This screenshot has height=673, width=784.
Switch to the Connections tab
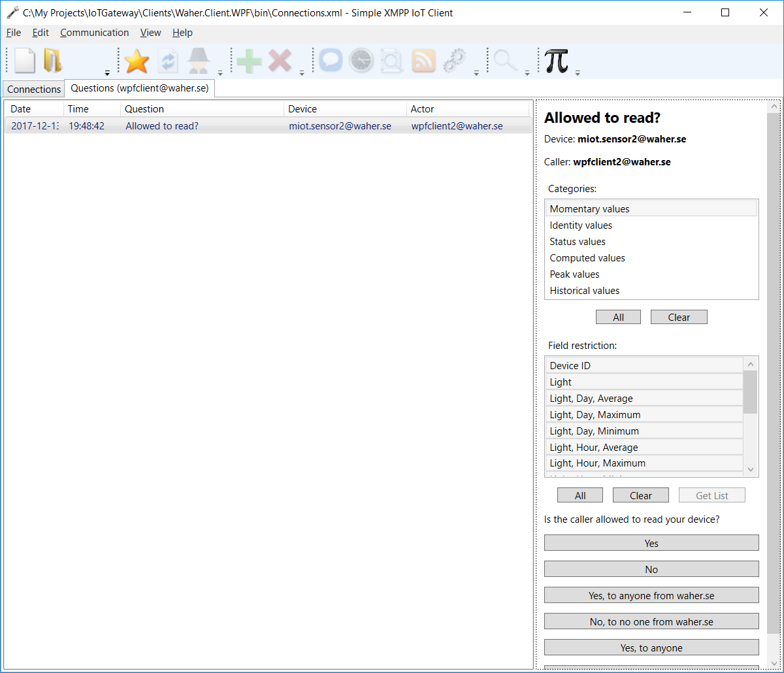tap(34, 90)
